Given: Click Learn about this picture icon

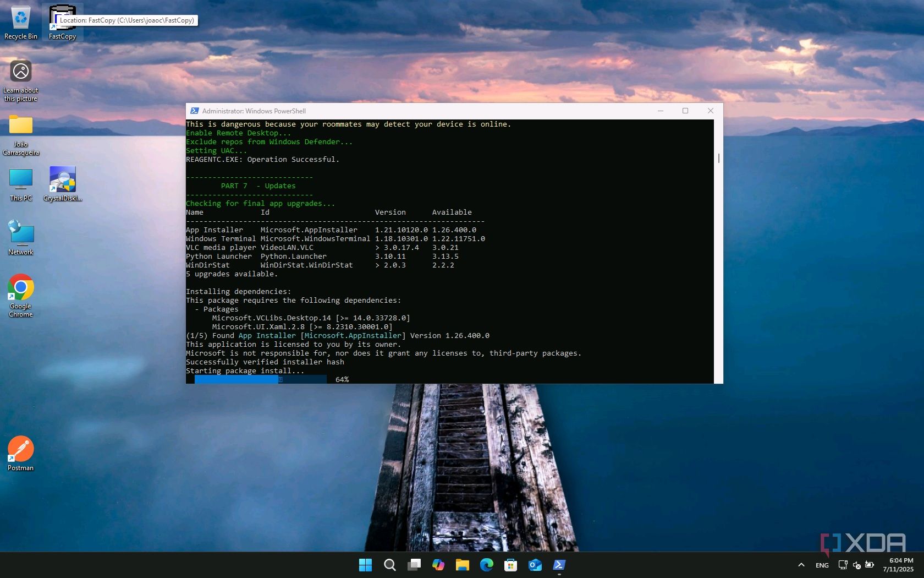Looking at the screenshot, I should coord(21,72).
